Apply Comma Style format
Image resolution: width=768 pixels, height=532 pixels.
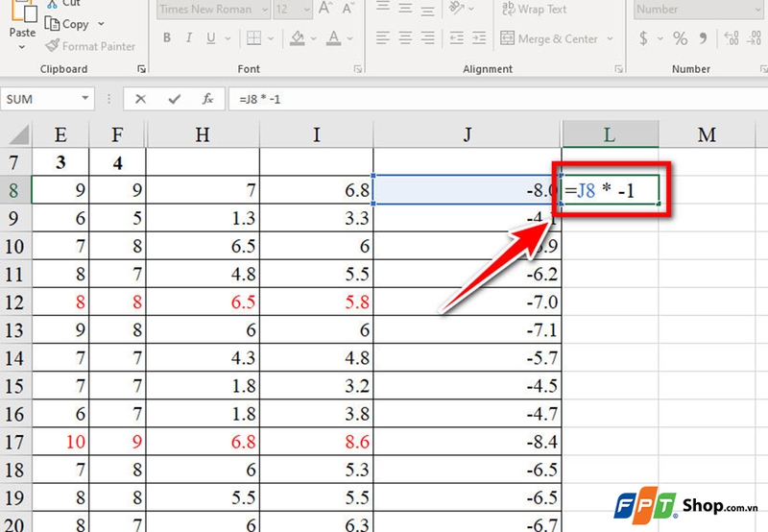tap(704, 38)
